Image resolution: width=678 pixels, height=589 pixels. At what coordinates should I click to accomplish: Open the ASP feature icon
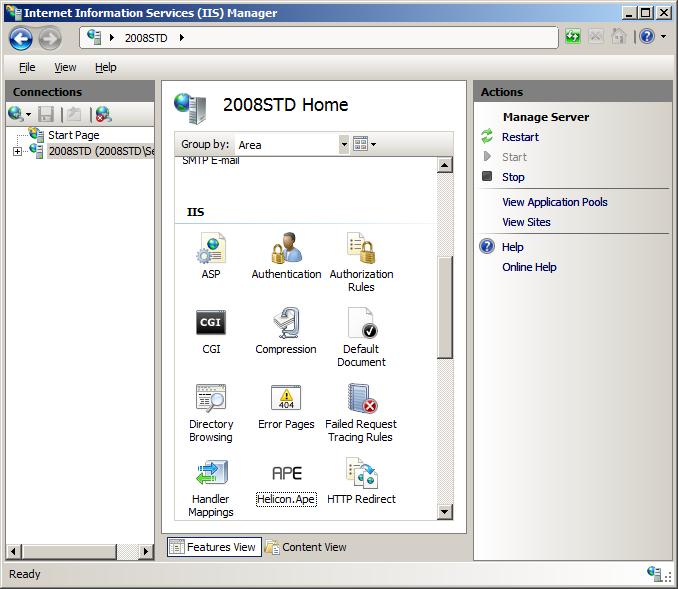[x=211, y=249]
